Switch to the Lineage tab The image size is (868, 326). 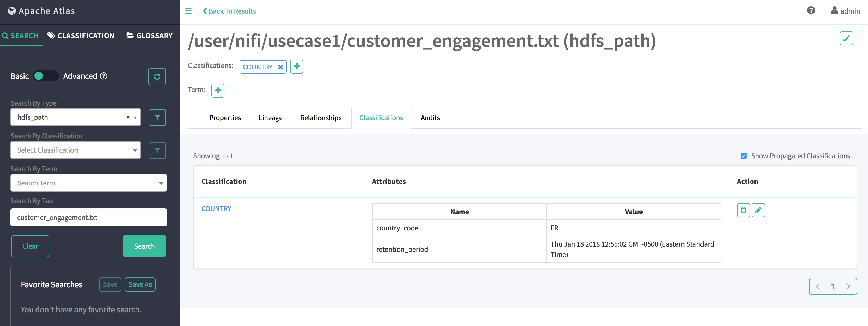coord(271,118)
